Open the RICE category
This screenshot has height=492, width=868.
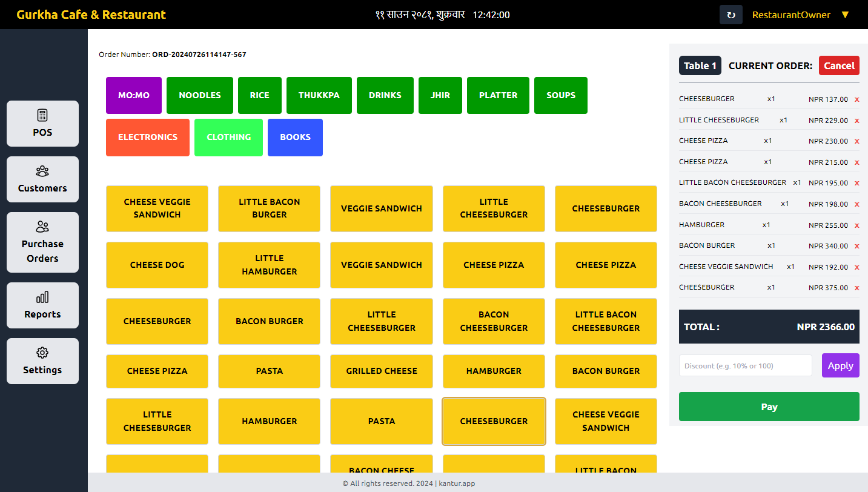[260, 95]
